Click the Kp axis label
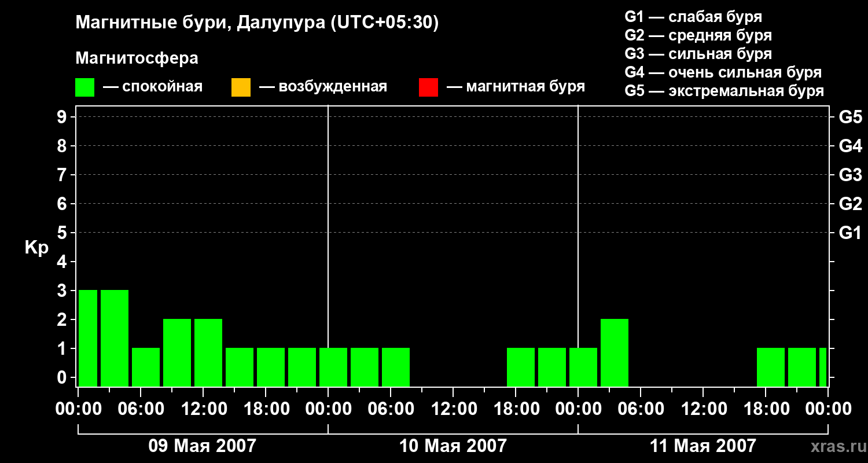Screen dimensions: 868x463 pos(36,248)
